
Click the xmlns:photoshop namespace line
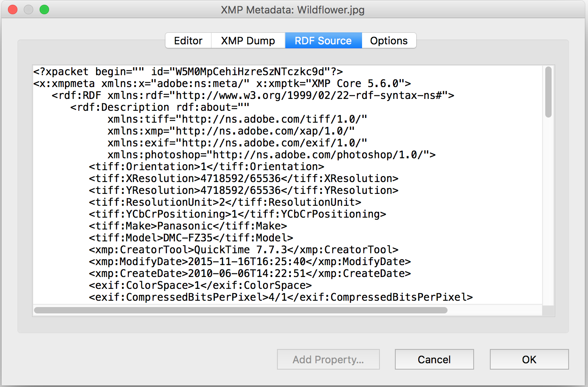[271, 155]
